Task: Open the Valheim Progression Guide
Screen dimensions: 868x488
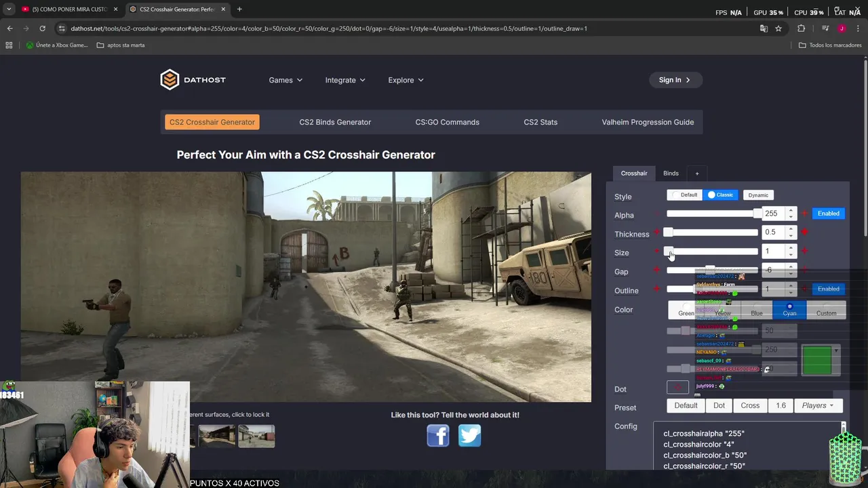Action: 648,122
